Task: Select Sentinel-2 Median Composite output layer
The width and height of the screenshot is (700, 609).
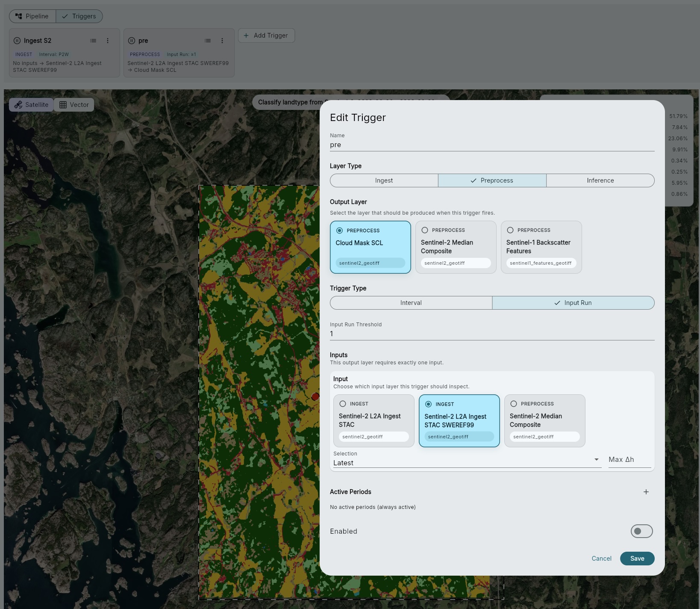Action: (456, 247)
